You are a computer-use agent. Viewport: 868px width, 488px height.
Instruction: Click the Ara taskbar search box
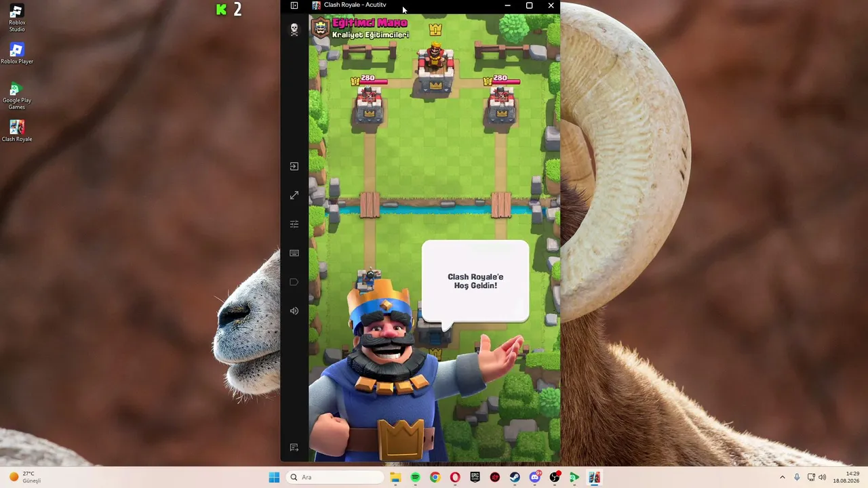(x=335, y=477)
